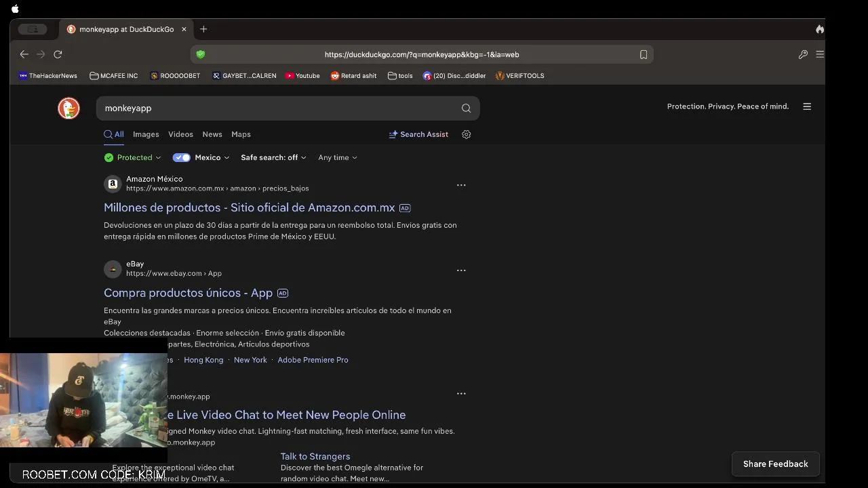The height and width of the screenshot is (488, 868).
Task: Open the passwords key icon
Action: tap(803, 54)
